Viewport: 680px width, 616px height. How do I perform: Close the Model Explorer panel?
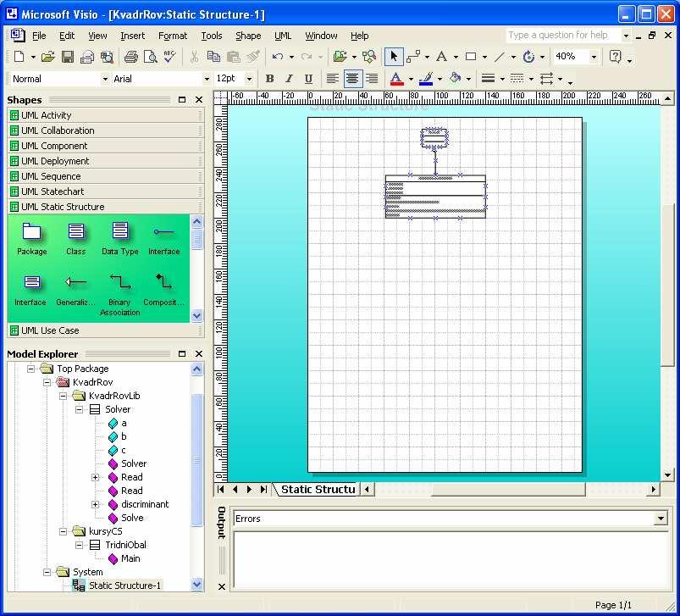(199, 354)
